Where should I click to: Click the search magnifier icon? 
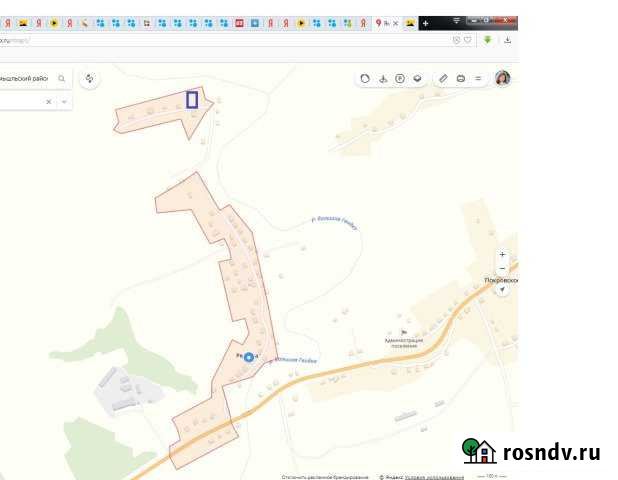pyautogui.click(x=61, y=78)
